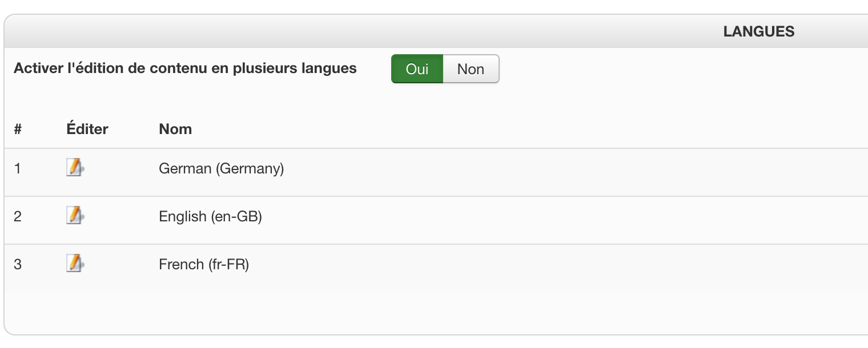Viewport: 868px width, 348px height.
Task: Disable multilingual editing by choosing Non
Action: click(x=471, y=69)
